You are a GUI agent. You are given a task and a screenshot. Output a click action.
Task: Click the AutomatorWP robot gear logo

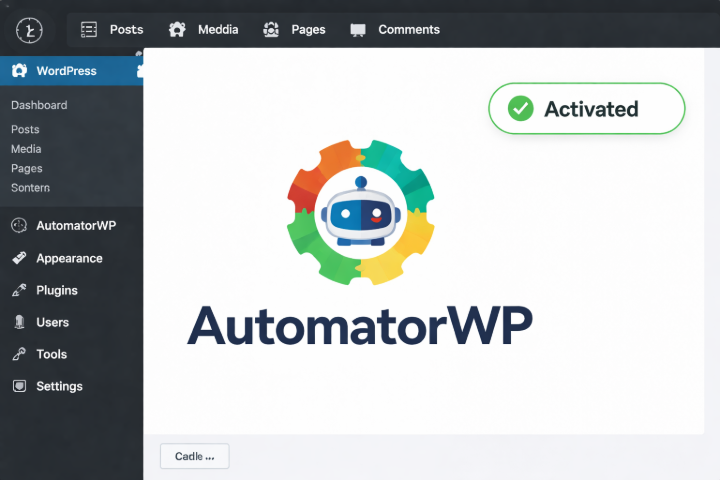point(358,212)
